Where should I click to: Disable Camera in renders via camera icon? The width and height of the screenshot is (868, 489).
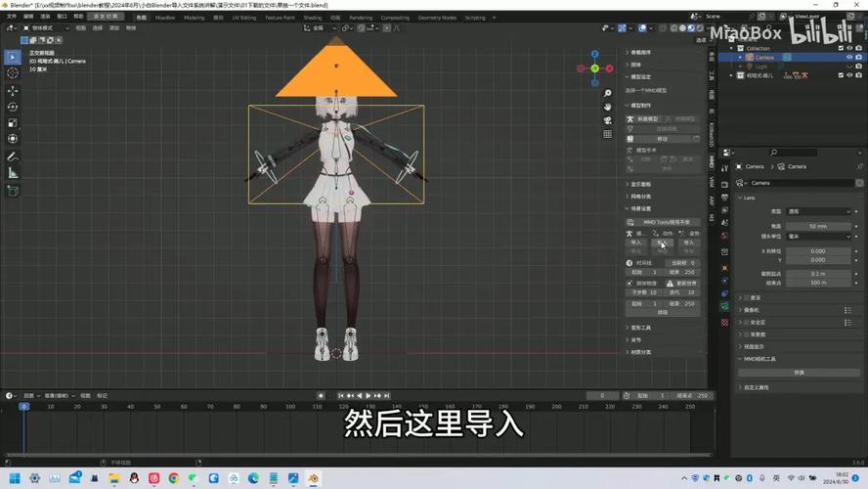point(858,57)
